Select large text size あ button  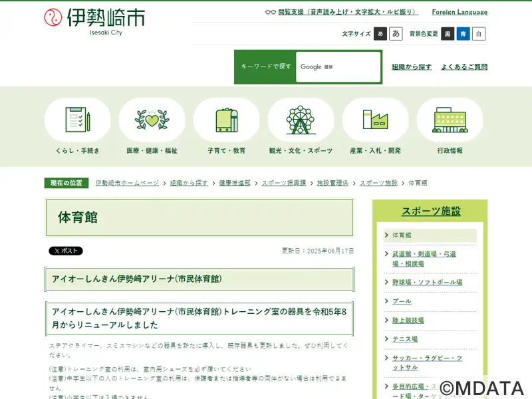click(x=396, y=34)
